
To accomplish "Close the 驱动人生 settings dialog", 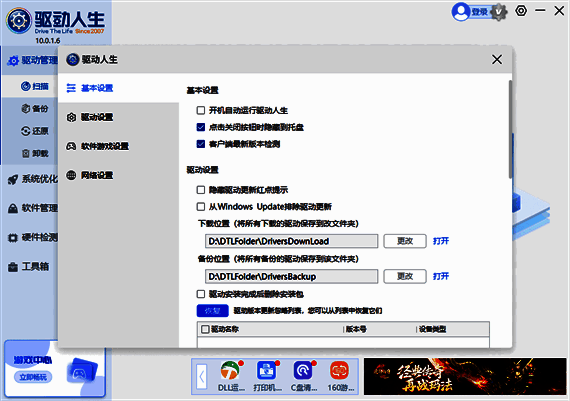I will pyautogui.click(x=497, y=59).
